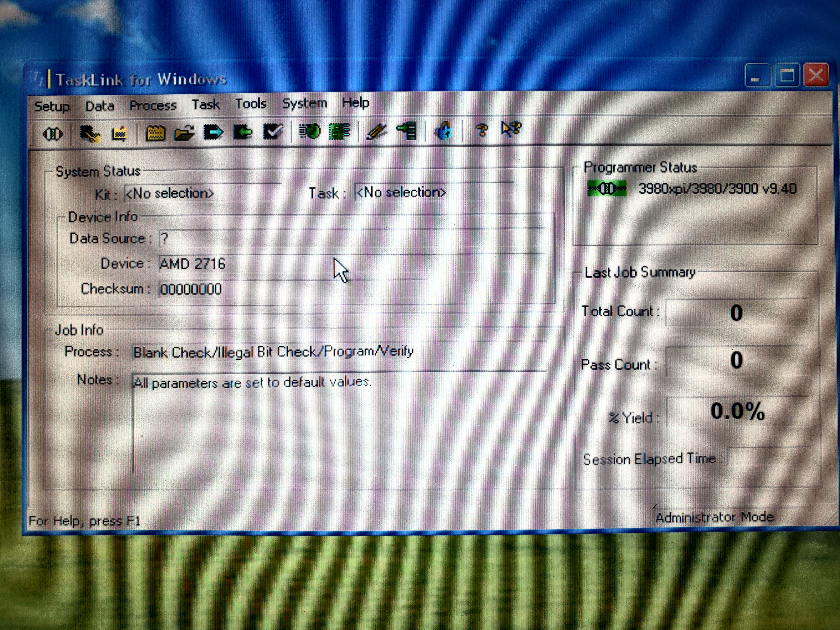Open the Help menu
Screen dimensions: 840x630
pos(355,102)
